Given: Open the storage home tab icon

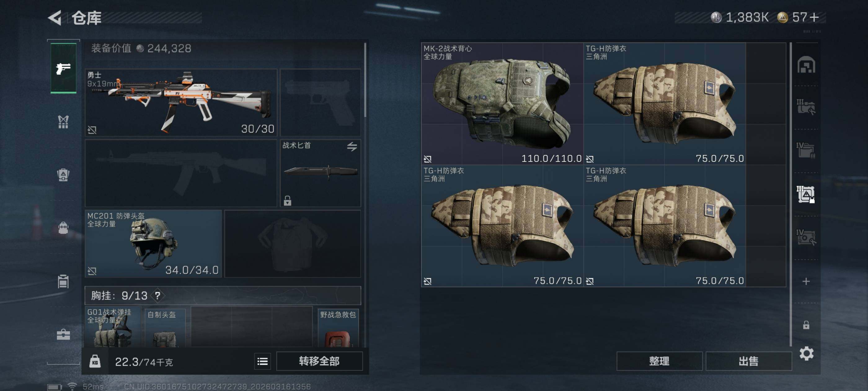Looking at the screenshot, I should 806,65.
